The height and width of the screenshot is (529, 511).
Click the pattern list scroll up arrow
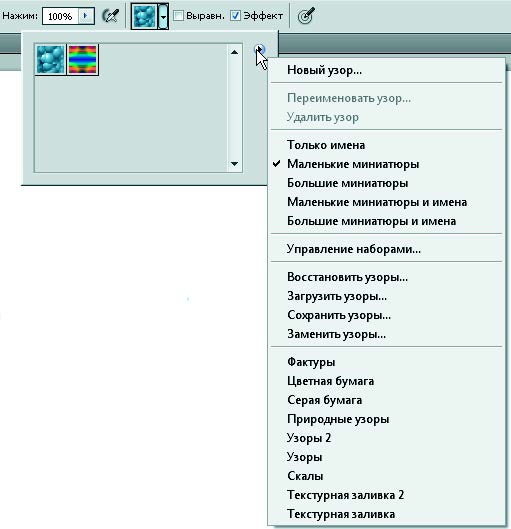[234, 52]
